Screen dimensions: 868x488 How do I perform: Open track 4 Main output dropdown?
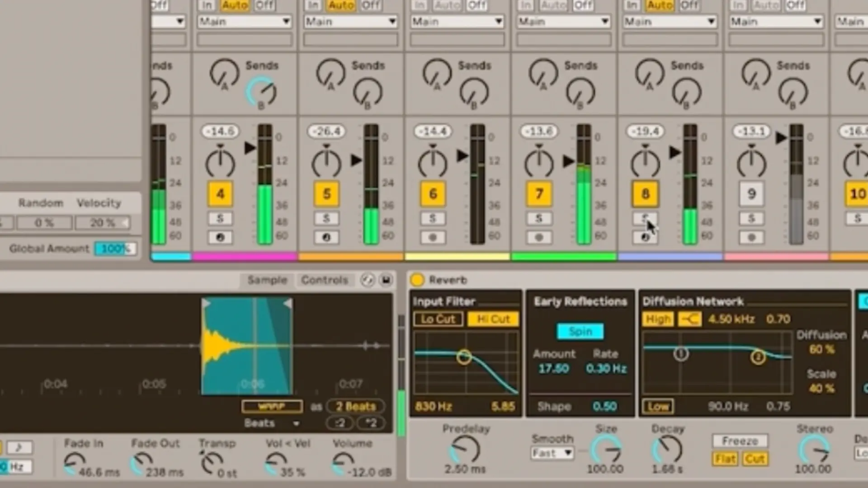click(244, 21)
